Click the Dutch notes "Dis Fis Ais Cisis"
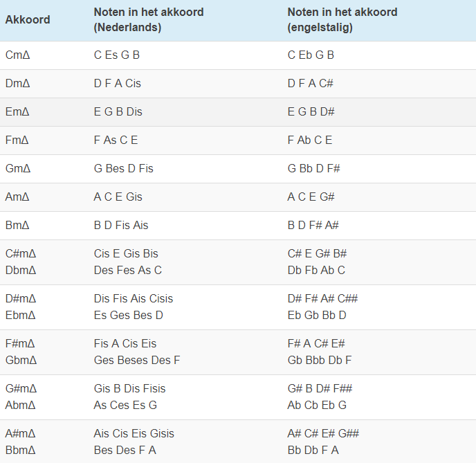Screen dimensions: 476x463 click(x=134, y=299)
